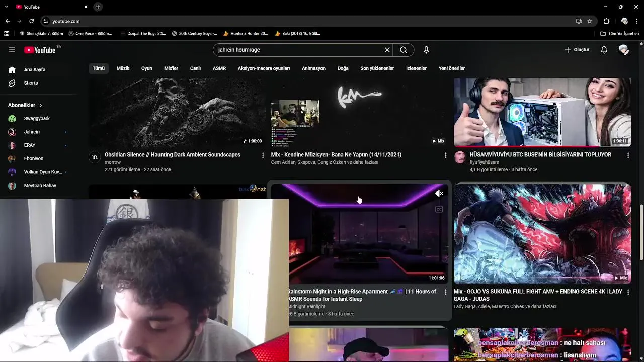Select the ASMR filter chip
Viewport: 644px width, 362px height.
click(x=219, y=68)
